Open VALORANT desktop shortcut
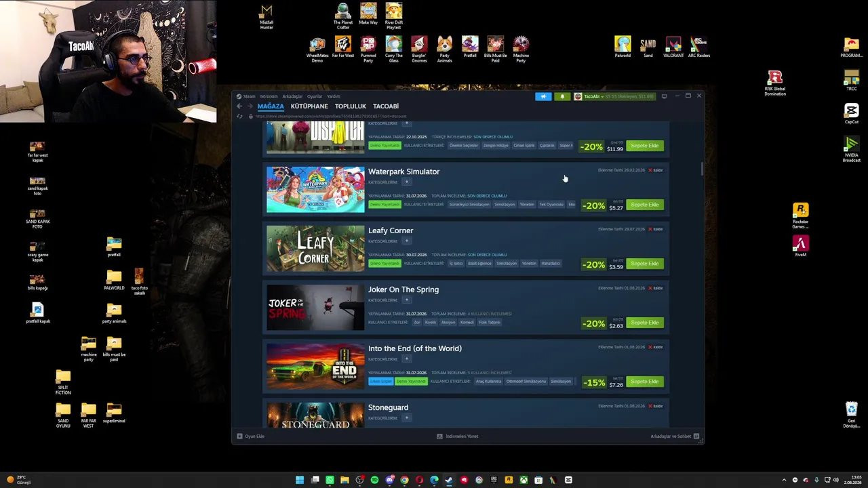Image resolution: width=868 pixels, height=488 pixels. point(673,47)
